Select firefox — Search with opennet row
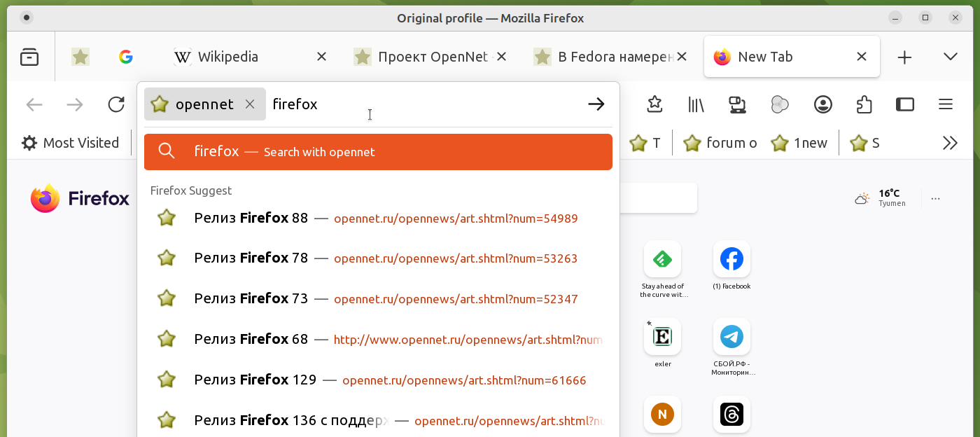This screenshot has height=437, width=980. 378,151
